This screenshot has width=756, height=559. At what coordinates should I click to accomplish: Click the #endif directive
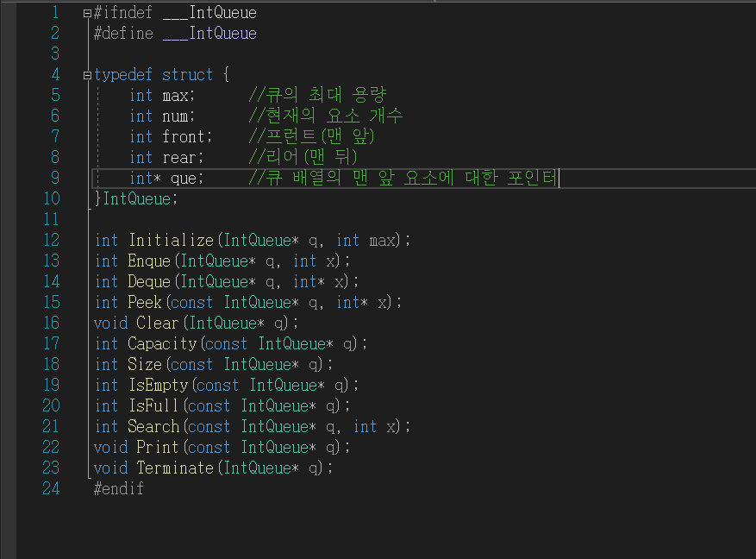119,488
